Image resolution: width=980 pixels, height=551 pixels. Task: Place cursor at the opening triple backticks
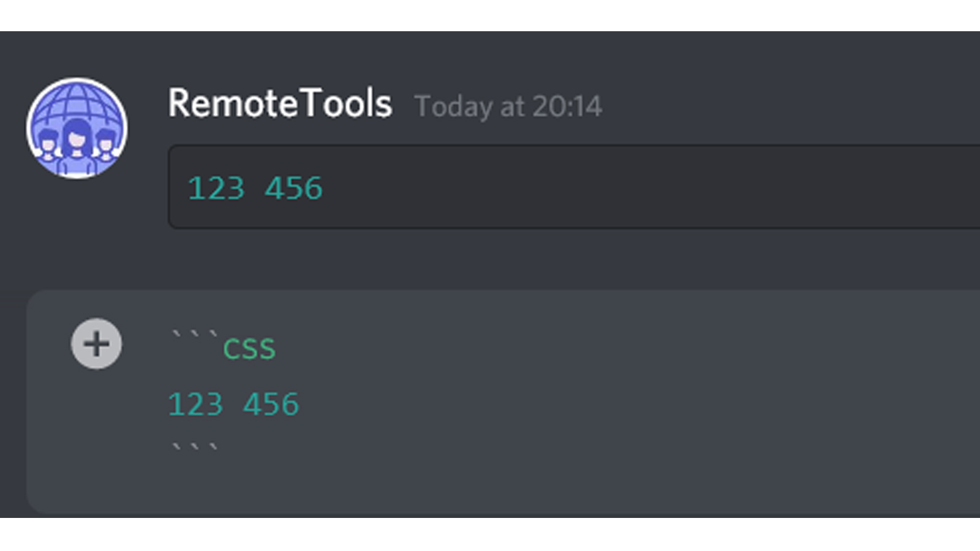[195, 335]
